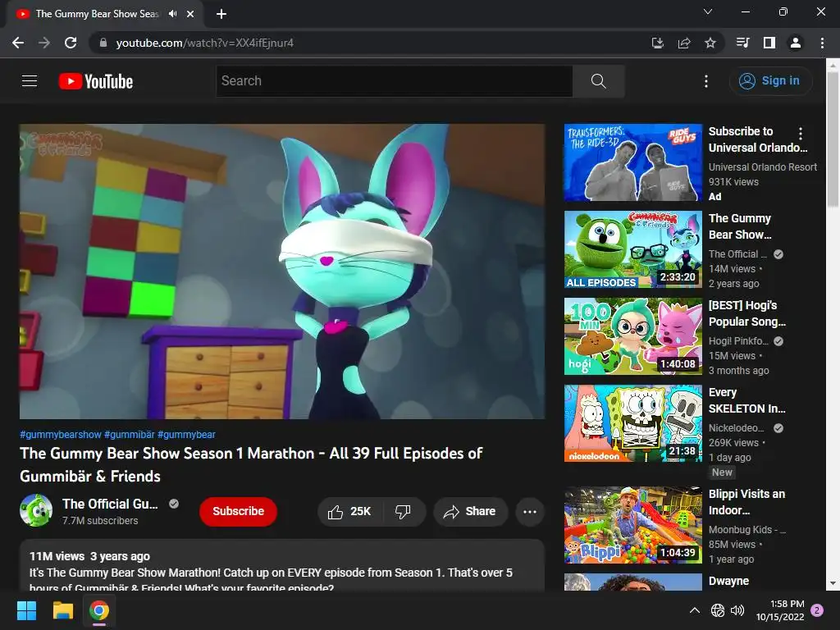Reload the current page
This screenshot has width=840, height=630.
coord(71,43)
